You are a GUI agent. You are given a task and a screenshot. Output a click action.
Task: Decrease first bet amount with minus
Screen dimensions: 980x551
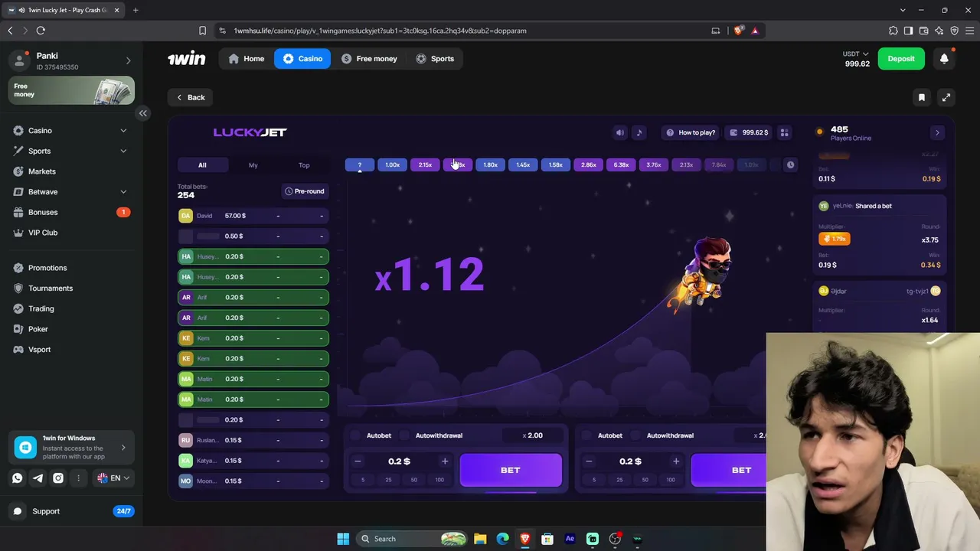tap(358, 461)
